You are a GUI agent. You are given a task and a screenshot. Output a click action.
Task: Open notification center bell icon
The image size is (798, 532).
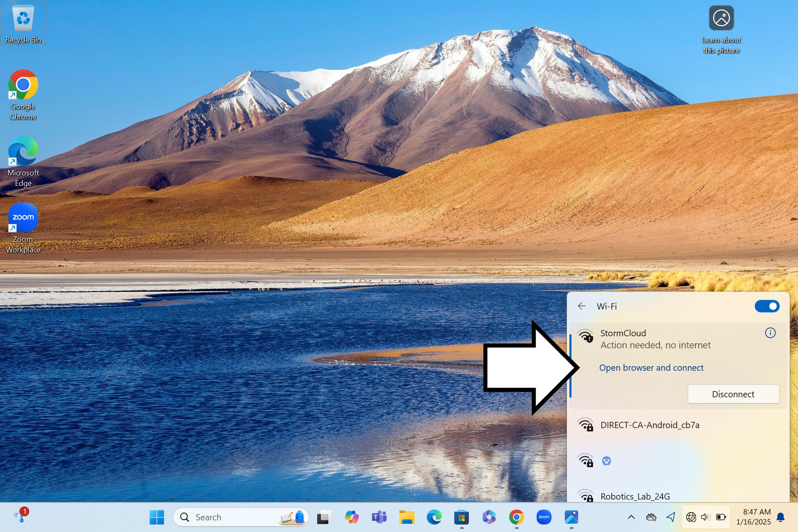tap(781, 517)
